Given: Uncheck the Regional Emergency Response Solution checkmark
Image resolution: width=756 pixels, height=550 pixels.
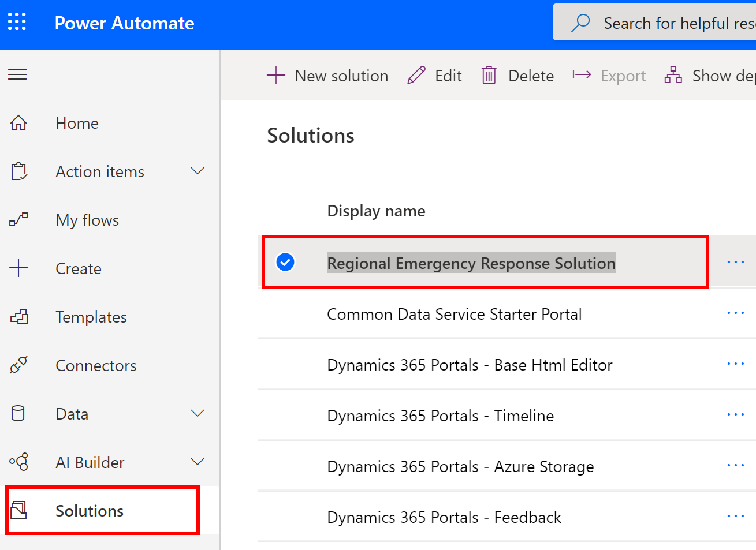Looking at the screenshot, I should point(285,262).
